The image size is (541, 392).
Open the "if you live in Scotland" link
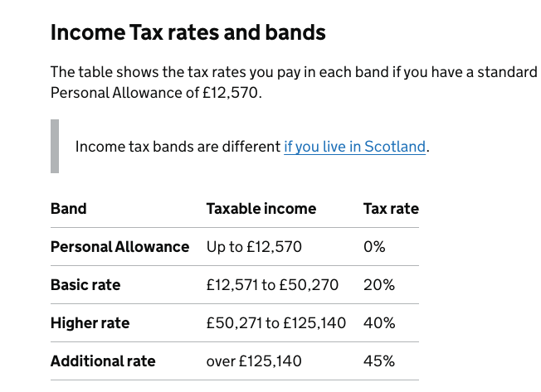[354, 147]
